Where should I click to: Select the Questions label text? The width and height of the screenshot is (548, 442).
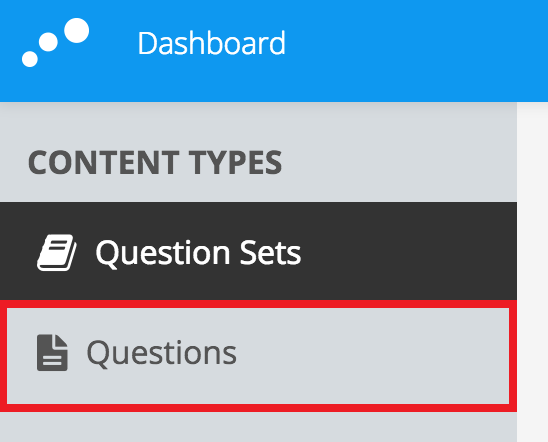pyautogui.click(x=161, y=353)
